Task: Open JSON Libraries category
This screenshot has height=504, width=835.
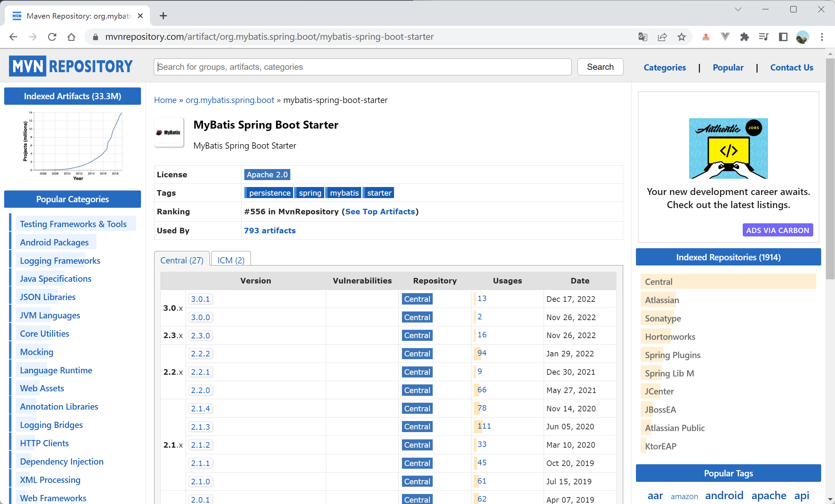Action: click(48, 297)
